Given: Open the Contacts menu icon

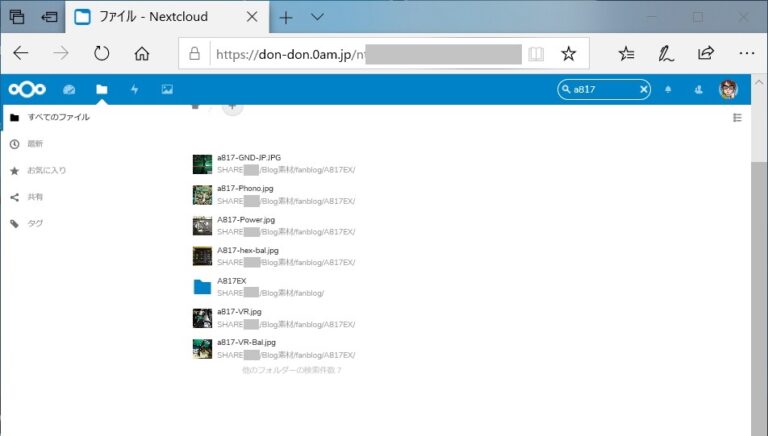Looking at the screenshot, I should 698,89.
